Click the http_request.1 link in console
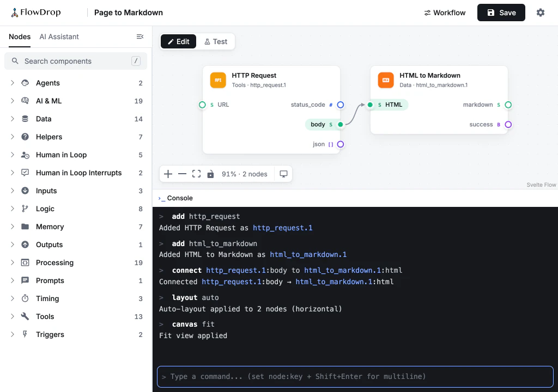The width and height of the screenshot is (558, 392). pos(283,228)
